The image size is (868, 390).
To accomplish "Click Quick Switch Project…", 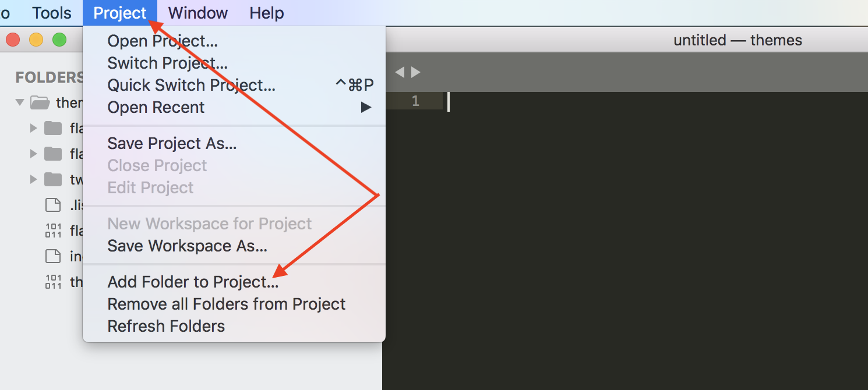I will click(x=191, y=85).
